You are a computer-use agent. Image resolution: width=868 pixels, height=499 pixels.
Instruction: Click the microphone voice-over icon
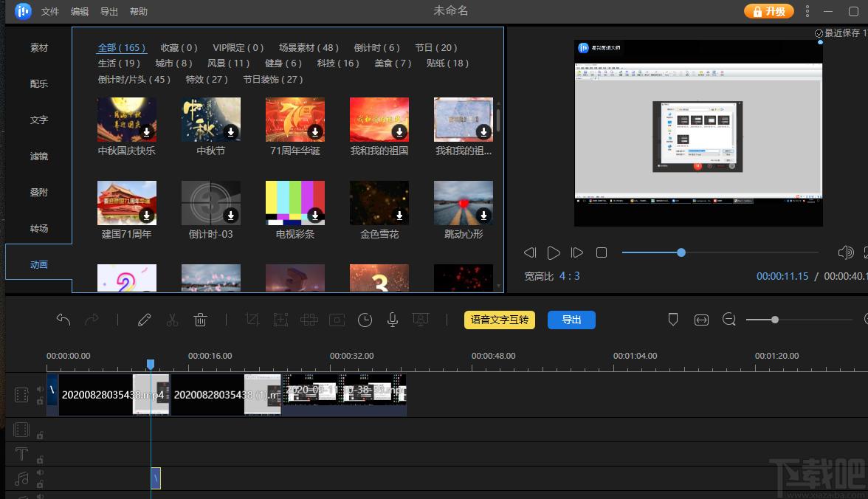[393, 320]
